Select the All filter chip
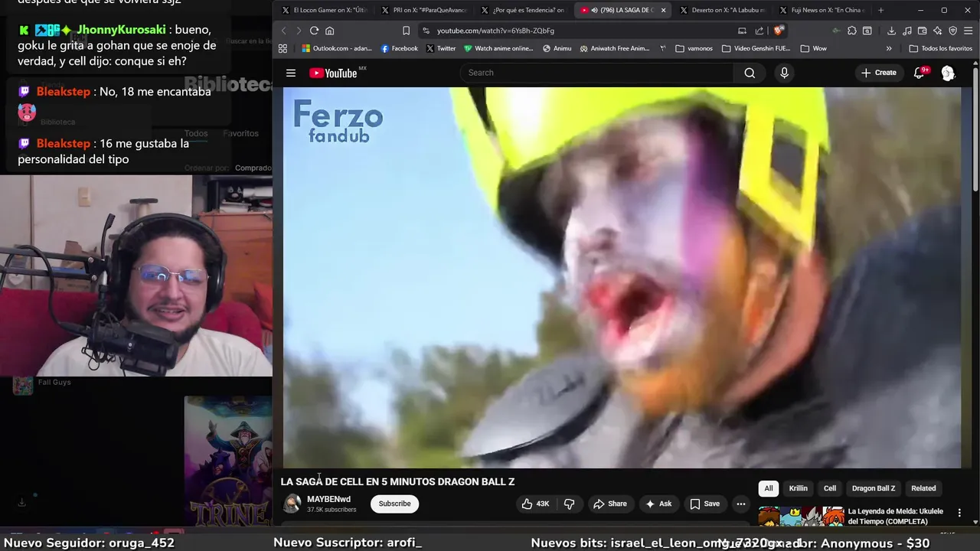The height and width of the screenshot is (551, 980). pyautogui.click(x=769, y=488)
